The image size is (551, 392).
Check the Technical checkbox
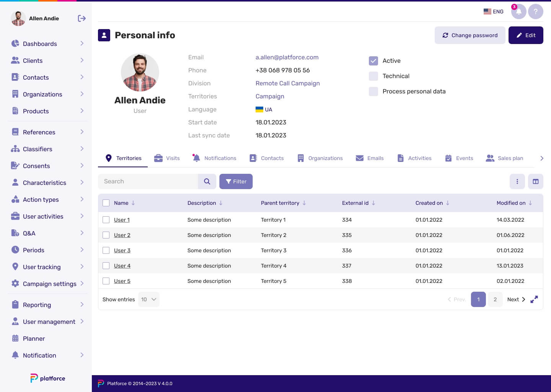(373, 76)
